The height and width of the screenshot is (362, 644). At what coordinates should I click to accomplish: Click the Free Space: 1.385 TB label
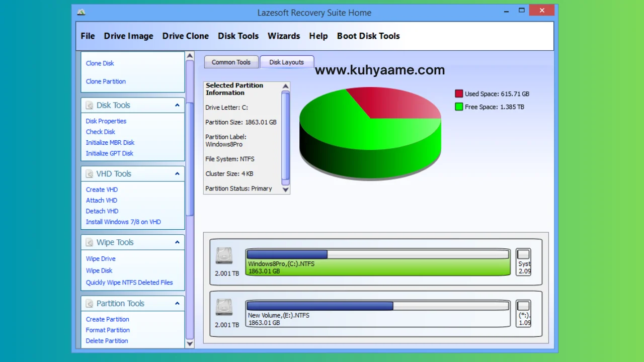495,107
